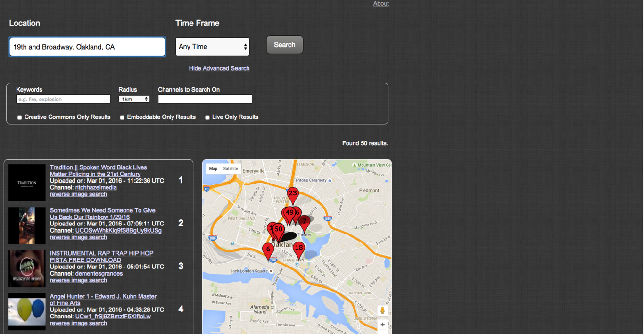644x334 pixels.
Task: Open dementesgrandes channel link
Action: (x=99, y=273)
